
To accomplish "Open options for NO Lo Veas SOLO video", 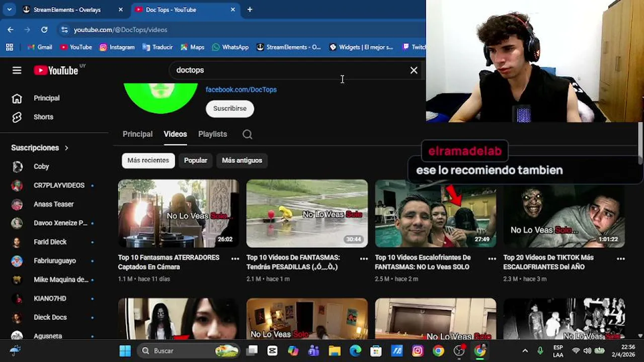I will coord(492,258).
